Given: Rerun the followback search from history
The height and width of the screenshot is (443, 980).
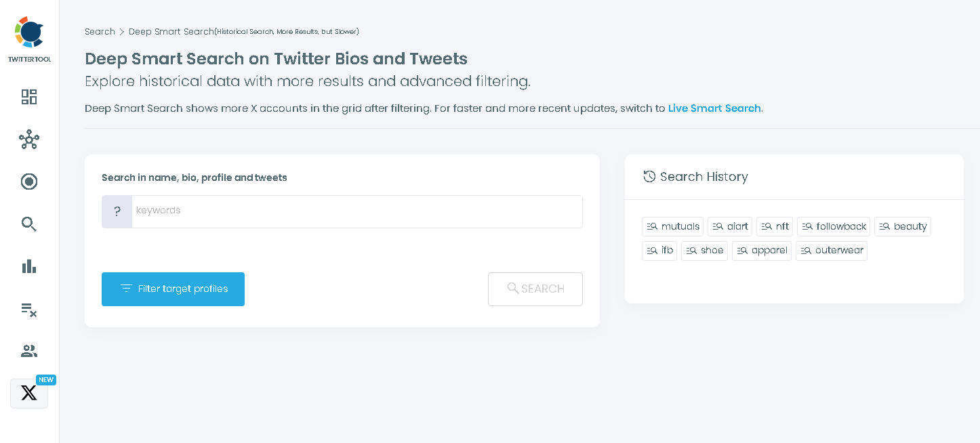Looking at the screenshot, I should pyautogui.click(x=834, y=226).
